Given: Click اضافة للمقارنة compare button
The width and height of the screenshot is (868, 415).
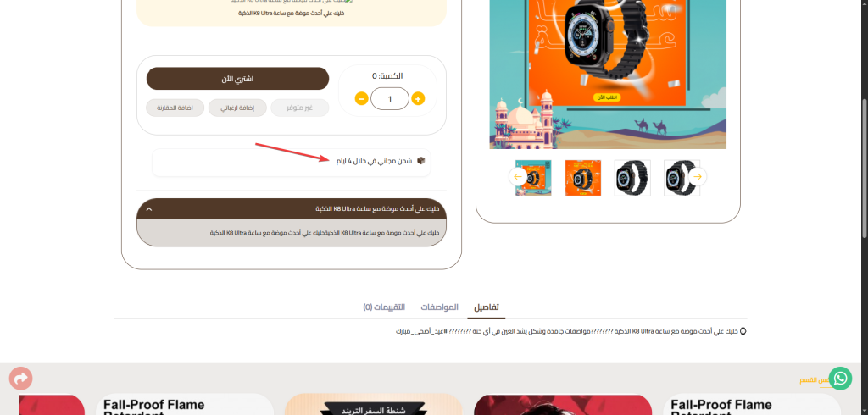Looking at the screenshot, I should click(x=175, y=108).
